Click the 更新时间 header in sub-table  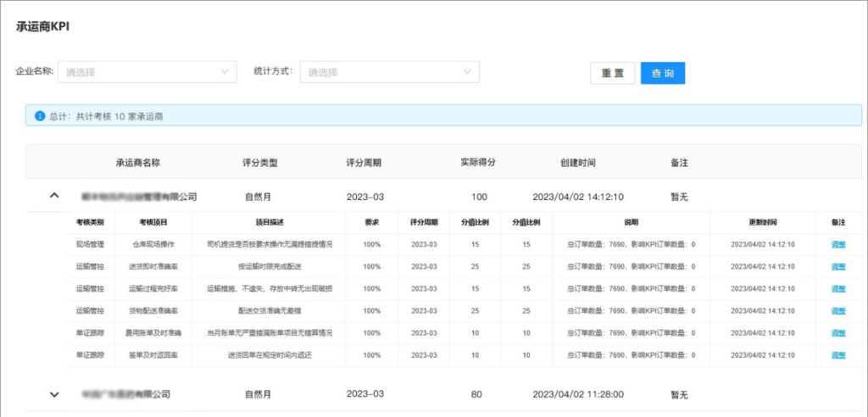[763, 222]
